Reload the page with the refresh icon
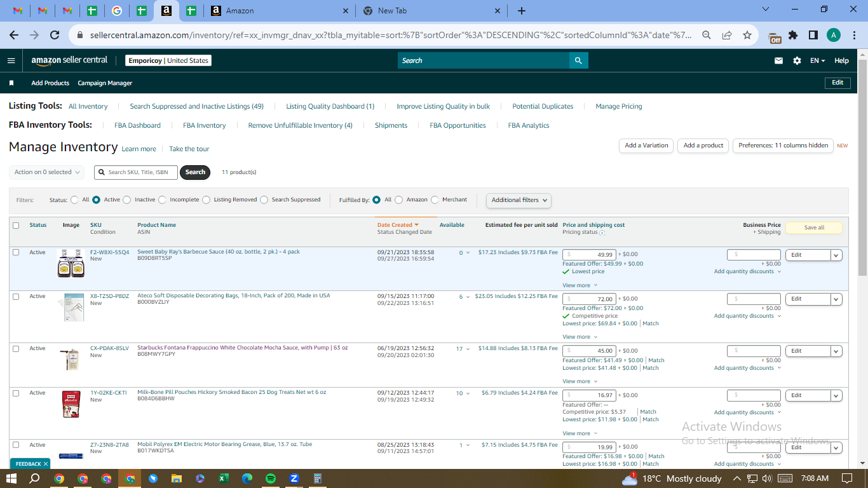This screenshot has height=488, width=868. [55, 36]
